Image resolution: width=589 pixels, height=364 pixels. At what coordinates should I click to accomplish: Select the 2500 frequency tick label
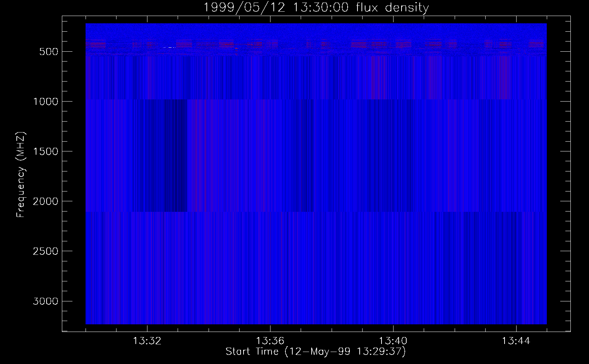[46, 251]
